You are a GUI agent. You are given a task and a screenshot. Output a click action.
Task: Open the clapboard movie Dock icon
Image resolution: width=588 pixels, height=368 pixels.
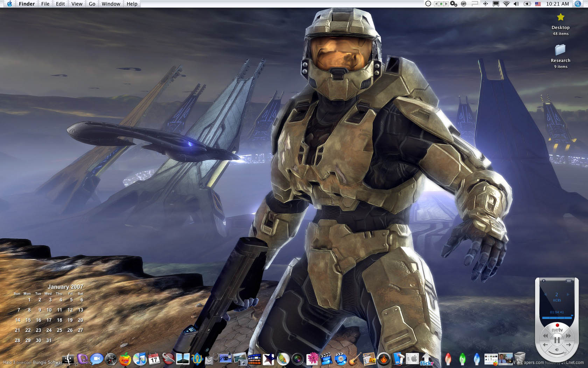coord(326,359)
